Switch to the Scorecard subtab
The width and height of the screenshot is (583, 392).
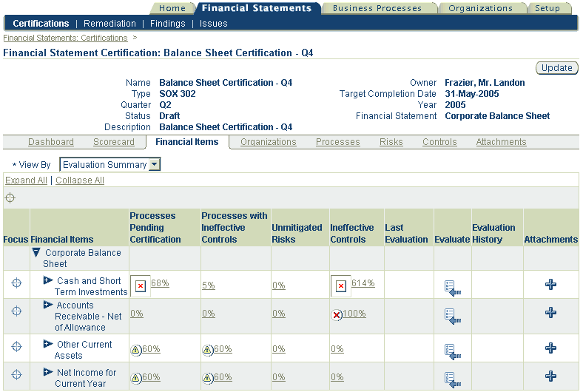tap(114, 142)
